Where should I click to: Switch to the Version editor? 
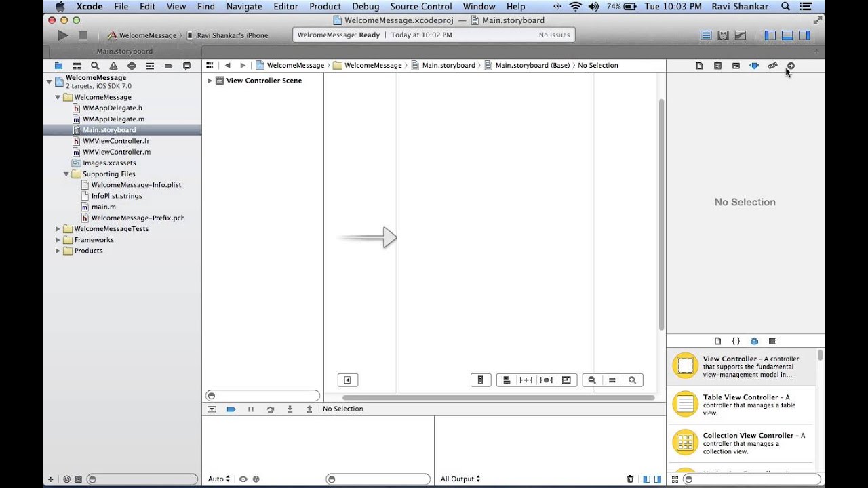pyautogui.click(x=741, y=35)
